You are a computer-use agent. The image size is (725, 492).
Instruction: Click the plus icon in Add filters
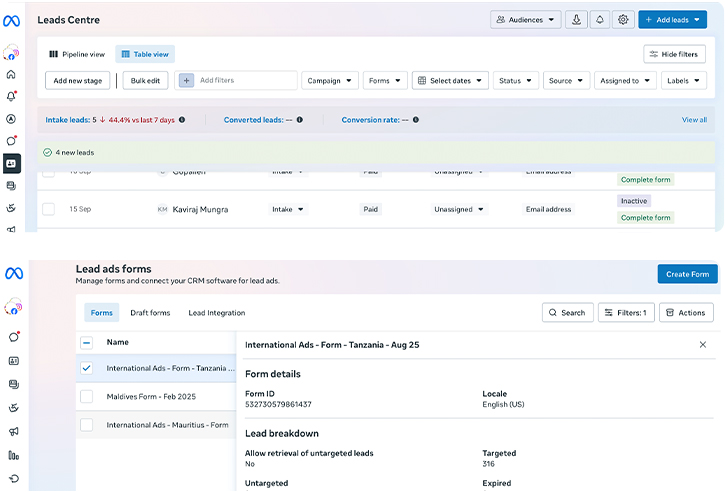point(186,81)
